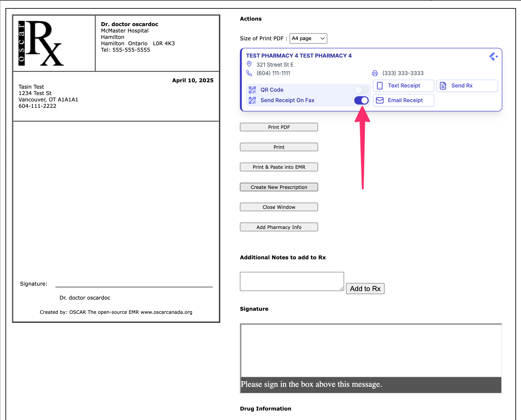Click the OSCAR Rx logo image
521x420 pixels.
click(41, 43)
